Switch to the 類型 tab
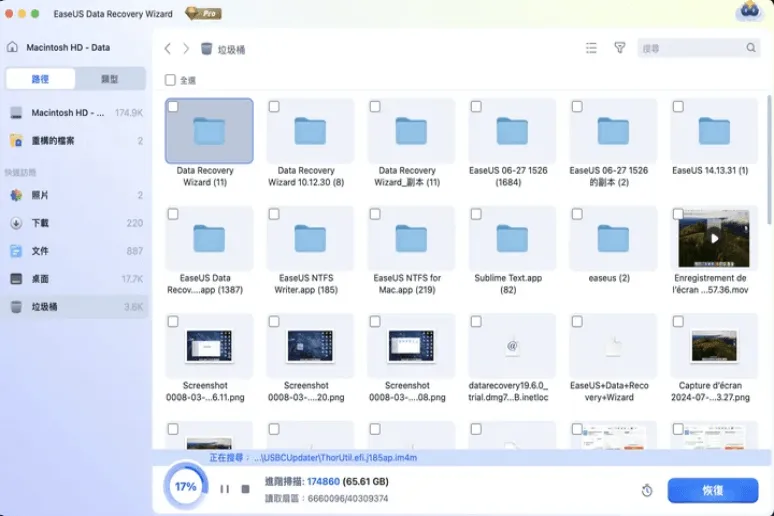The width and height of the screenshot is (774, 516). click(110, 79)
